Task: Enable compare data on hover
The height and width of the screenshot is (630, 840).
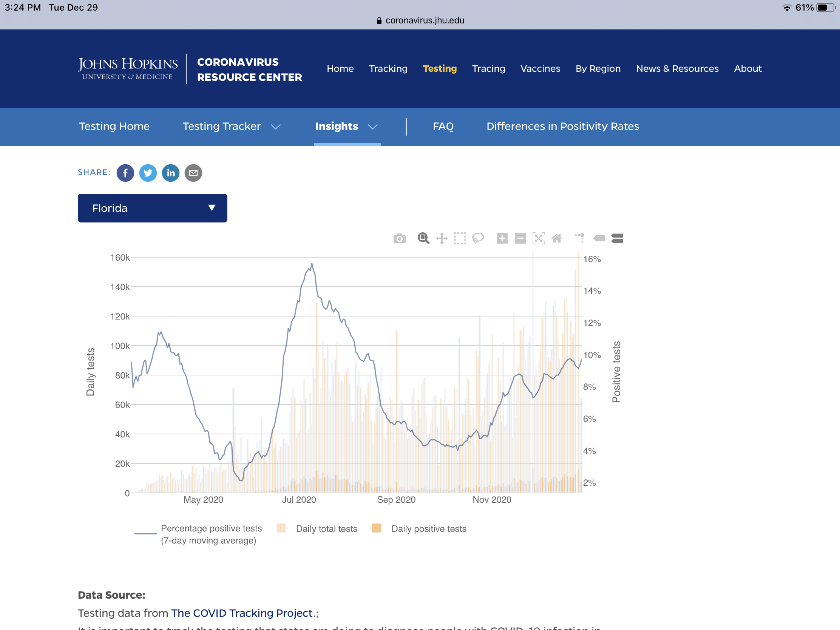Action: point(617,238)
